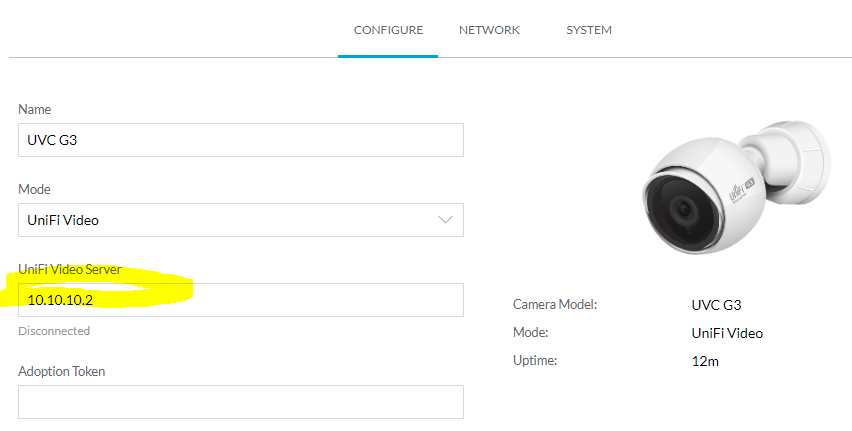
Task: Click the UVC G3 camera product image
Action: (737, 188)
